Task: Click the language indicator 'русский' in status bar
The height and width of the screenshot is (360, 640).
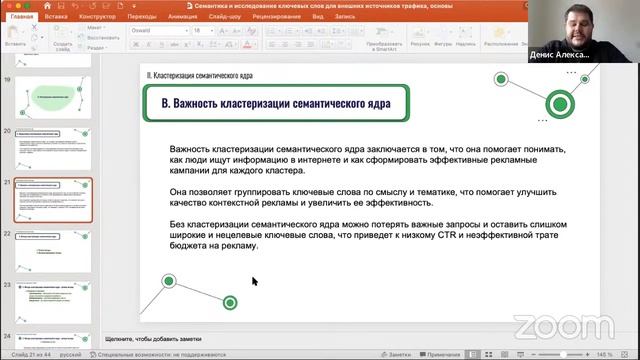Action: [x=70, y=354]
